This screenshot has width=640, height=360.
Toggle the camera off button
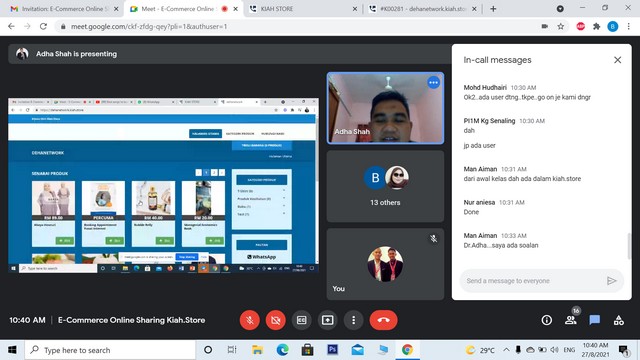[276, 320]
